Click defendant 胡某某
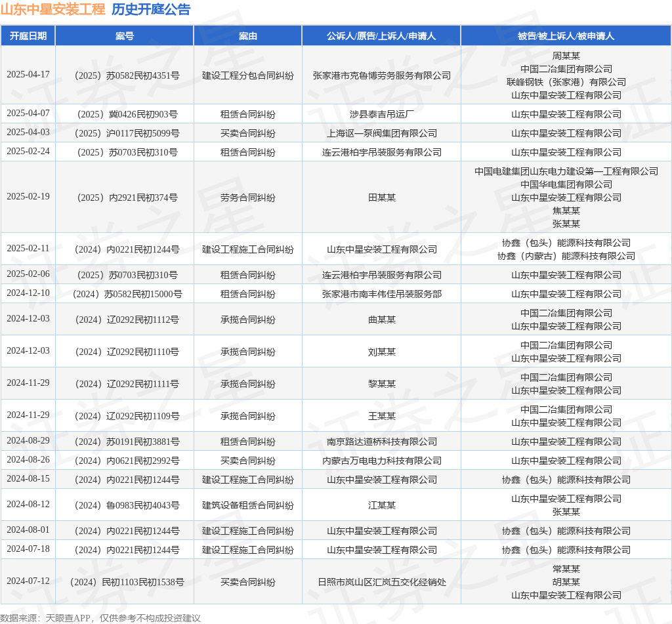 pos(566,582)
